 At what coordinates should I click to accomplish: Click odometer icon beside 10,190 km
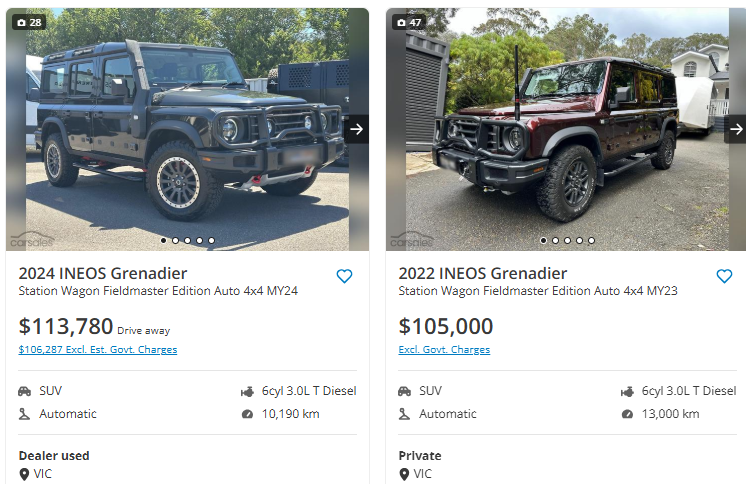point(248,414)
